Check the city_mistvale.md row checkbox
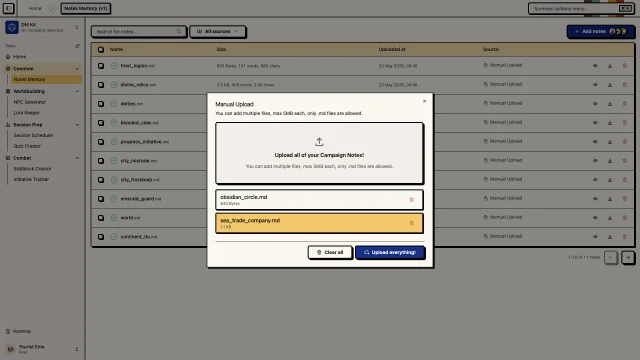Image resolution: width=640 pixels, height=360 pixels. [101, 161]
